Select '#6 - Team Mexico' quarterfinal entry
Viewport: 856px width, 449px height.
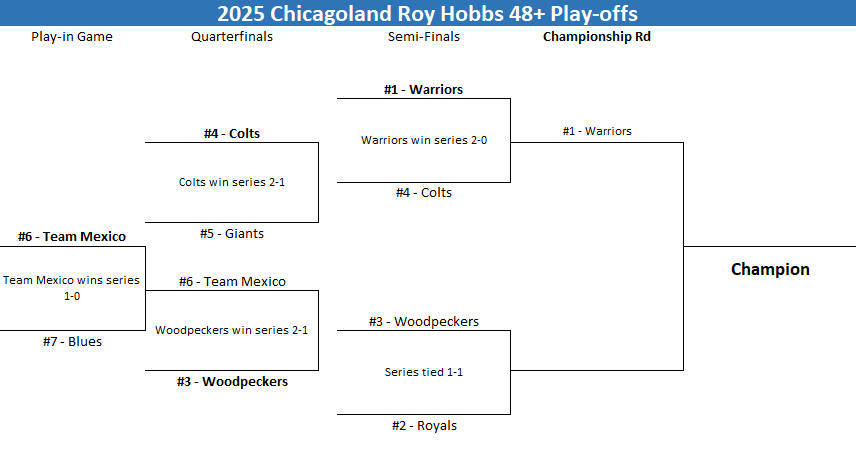pos(232,281)
